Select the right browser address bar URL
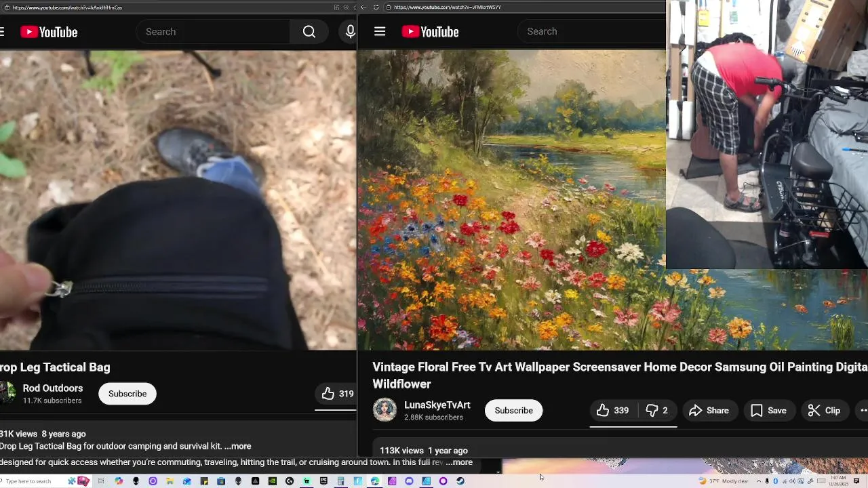The image size is (868, 488). (448, 7)
